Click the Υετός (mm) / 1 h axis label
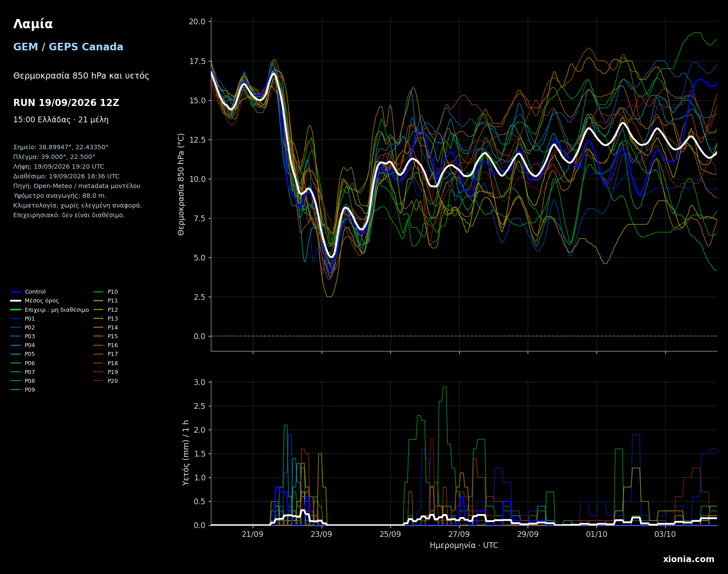Image resolution: width=728 pixels, height=574 pixels. click(x=186, y=453)
